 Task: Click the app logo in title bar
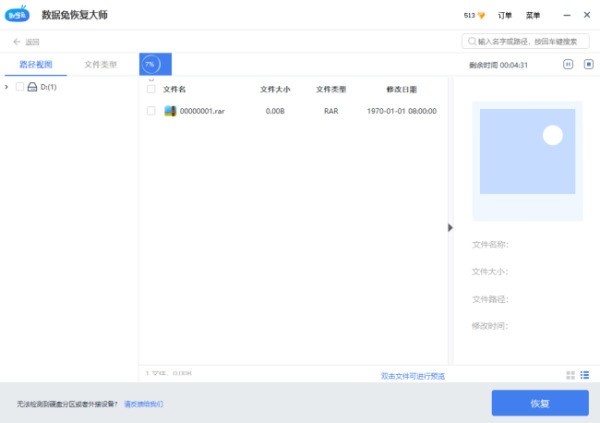[17, 15]
